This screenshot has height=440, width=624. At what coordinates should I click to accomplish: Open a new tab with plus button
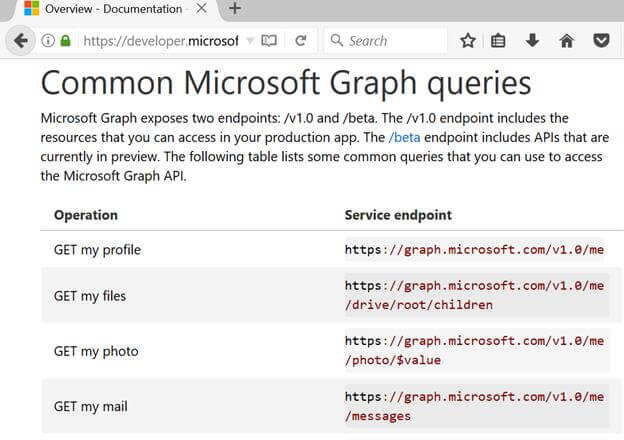click(235, 8)
